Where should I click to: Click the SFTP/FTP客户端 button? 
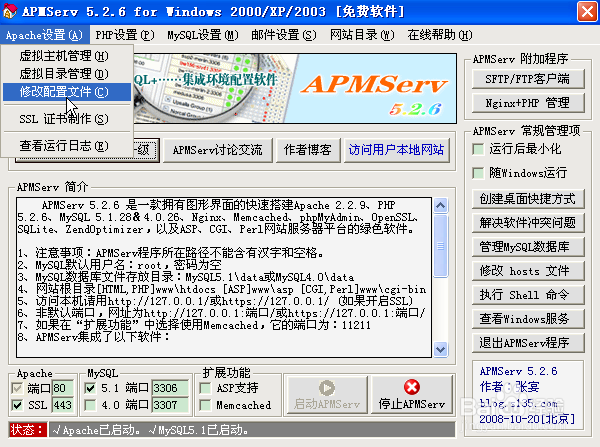point(528,79)
